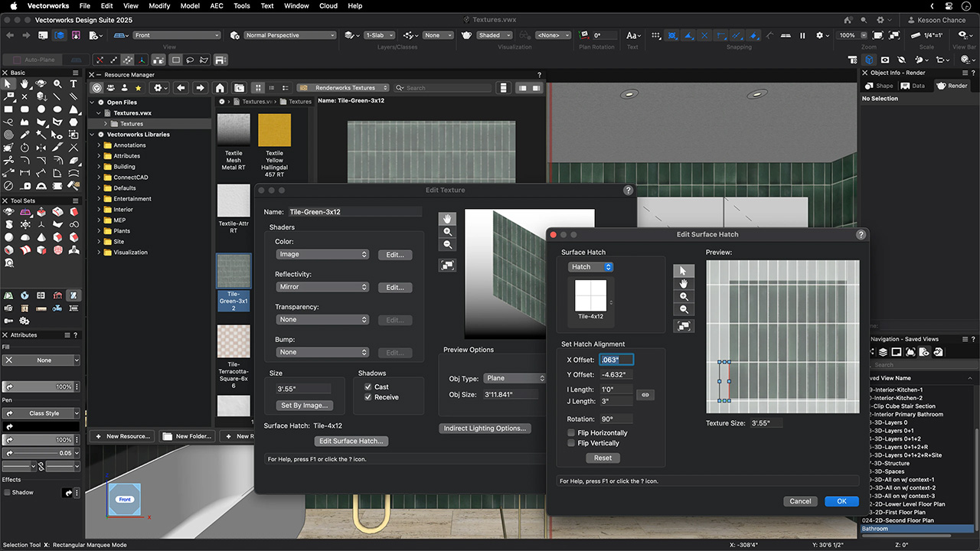
Task: Enable Flip Horizontally checkbox
Action: (571, 433)
